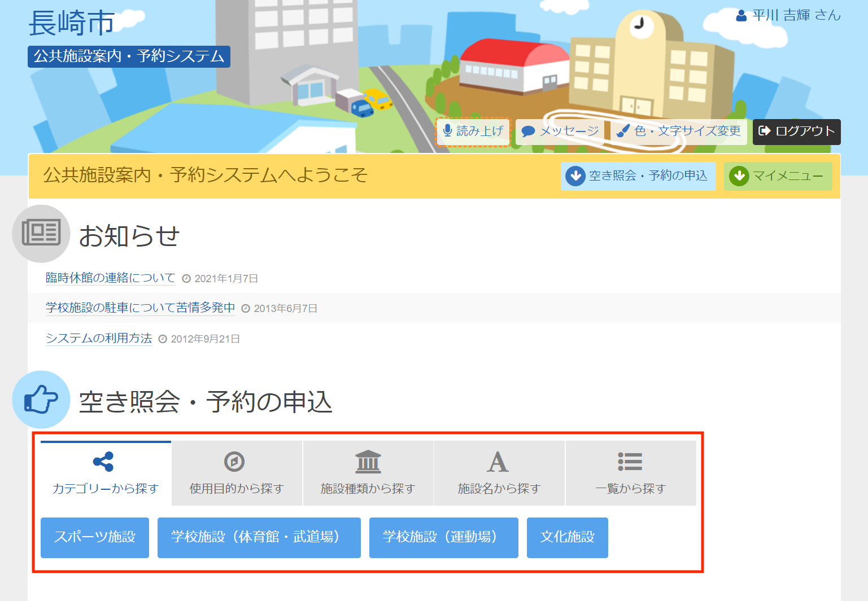Click the logout arrow icon

(x=765, y=131)
